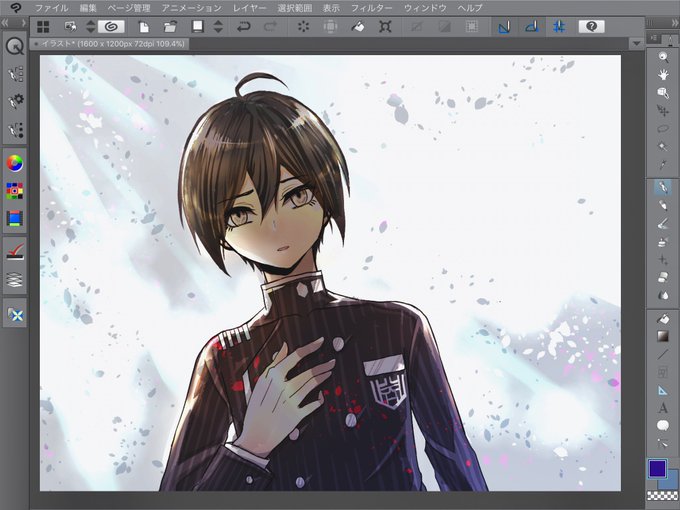This screenshot has height=510, width=680.
Task: Toggle the snap to grid icon
Action: (x=559, y=27)
